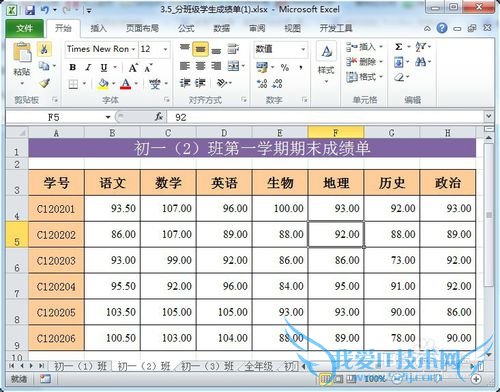
Task: Click the text orientation icon
Action: click(222, 83)
